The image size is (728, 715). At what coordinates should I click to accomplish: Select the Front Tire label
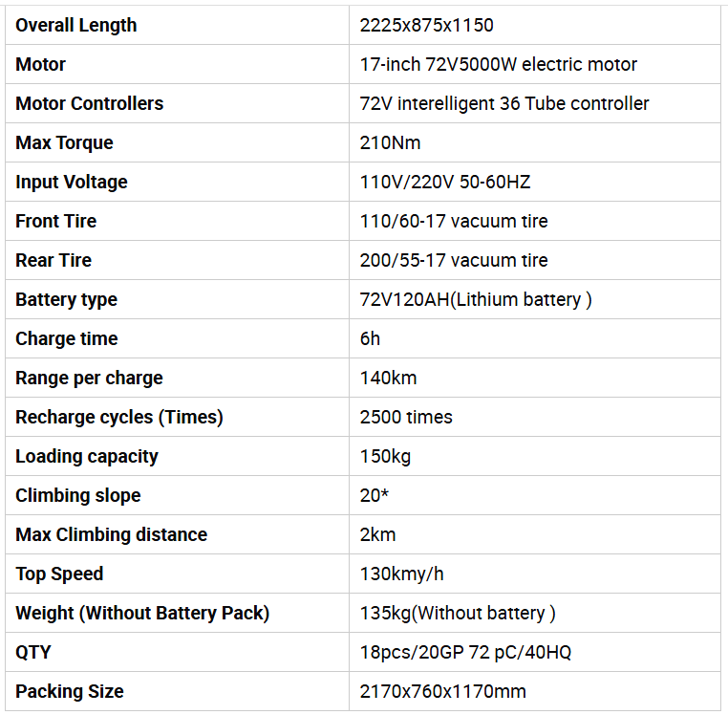[56, 222]
